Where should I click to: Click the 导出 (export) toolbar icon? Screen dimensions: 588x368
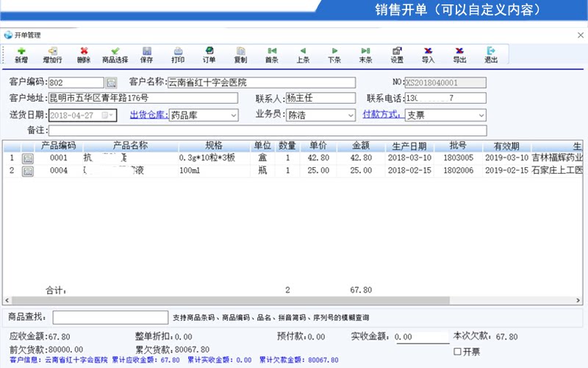(459, 54)
